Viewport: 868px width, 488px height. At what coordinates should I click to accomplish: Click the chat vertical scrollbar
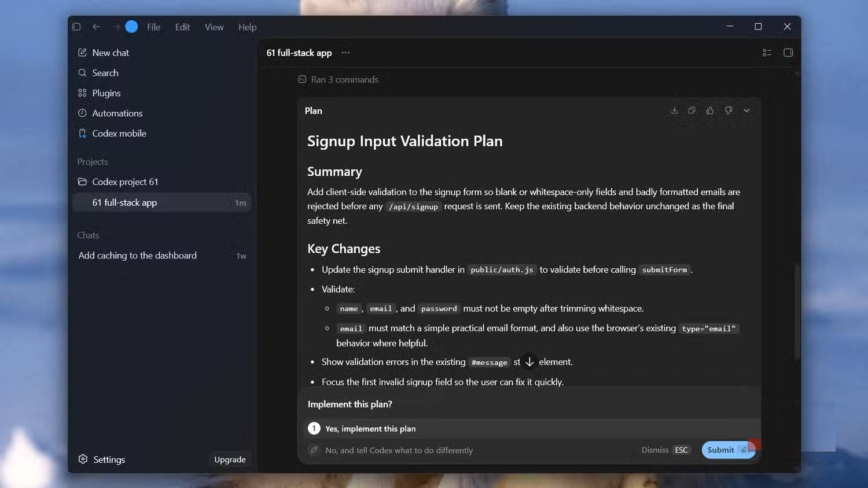[x=797, y=312]
